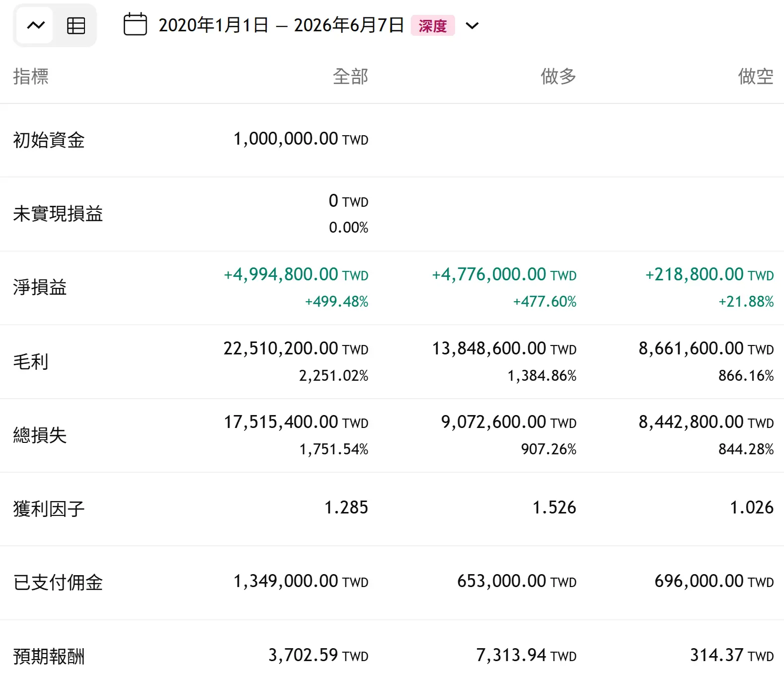Open the calendar date picker icon
Image resolution: width=784 pixels, height=678 pixels.
coord(135,25)
